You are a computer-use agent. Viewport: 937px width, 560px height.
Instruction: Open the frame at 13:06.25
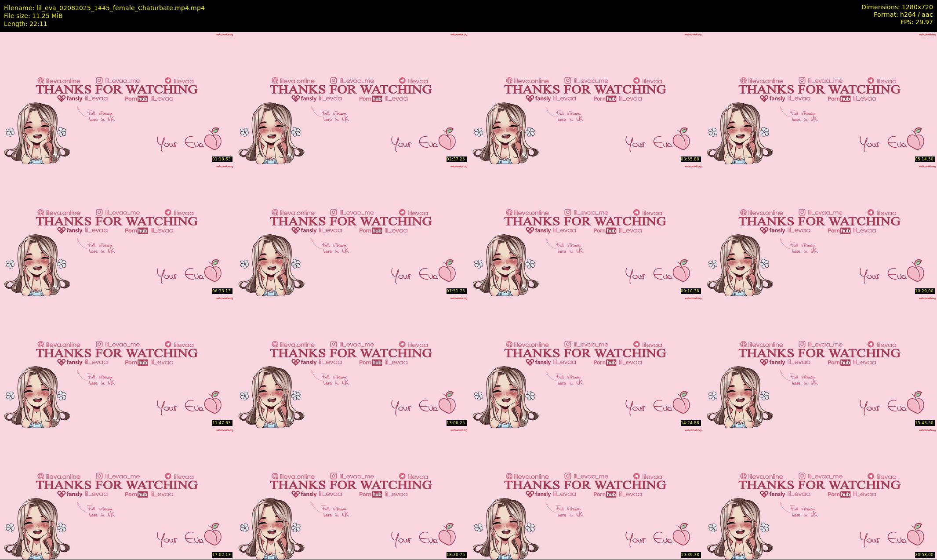pos(351,362)
